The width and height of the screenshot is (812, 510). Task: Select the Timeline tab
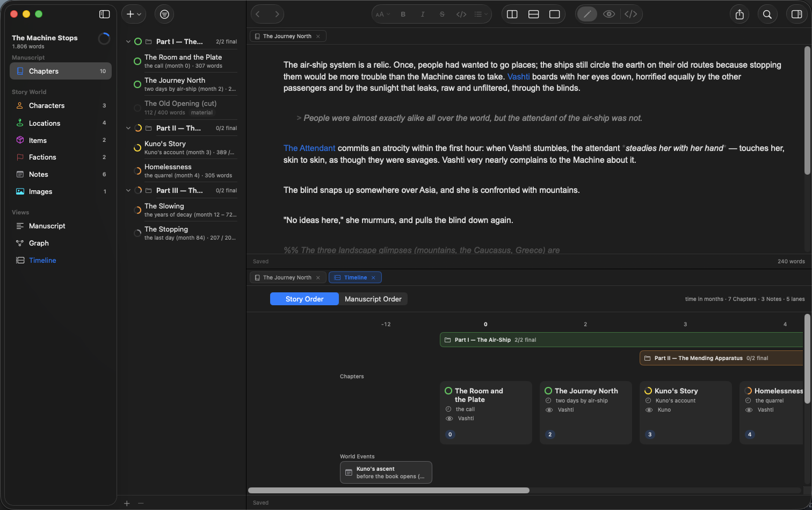(x=355, y=277)
